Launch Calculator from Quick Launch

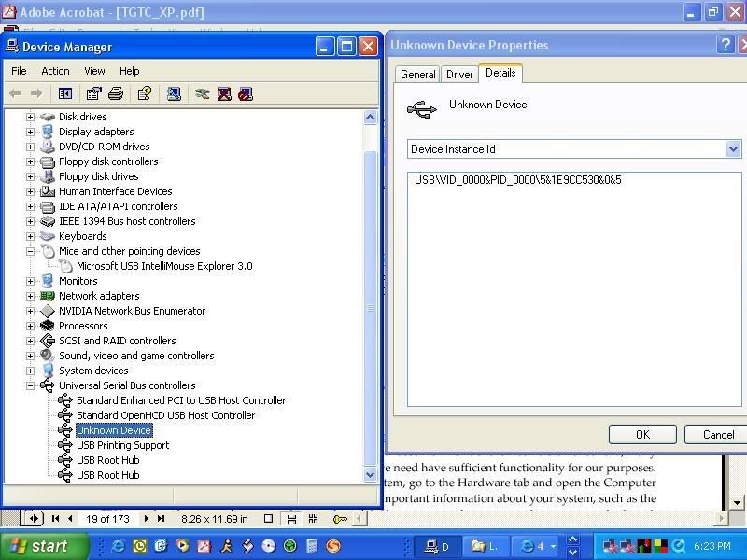[x=312, y=546]
